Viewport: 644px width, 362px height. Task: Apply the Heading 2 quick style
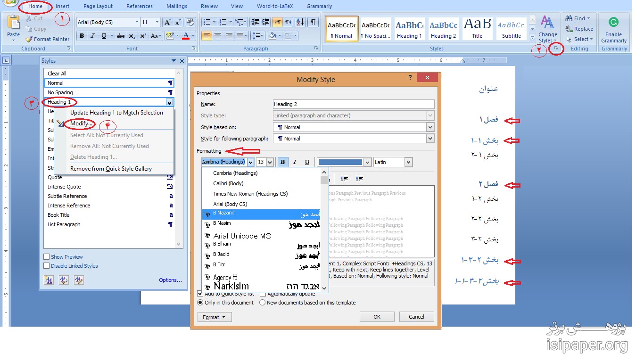pyautogui.click(x=443, y=29)
